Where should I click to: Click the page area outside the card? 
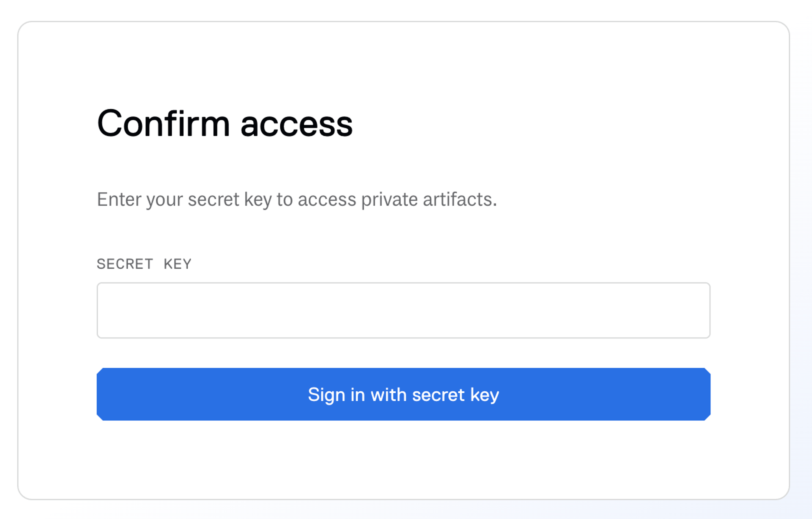pos(802,509)
